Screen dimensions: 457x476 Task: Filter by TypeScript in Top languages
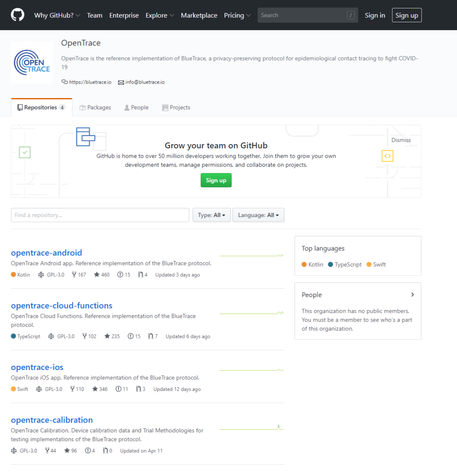pos(344,264)
